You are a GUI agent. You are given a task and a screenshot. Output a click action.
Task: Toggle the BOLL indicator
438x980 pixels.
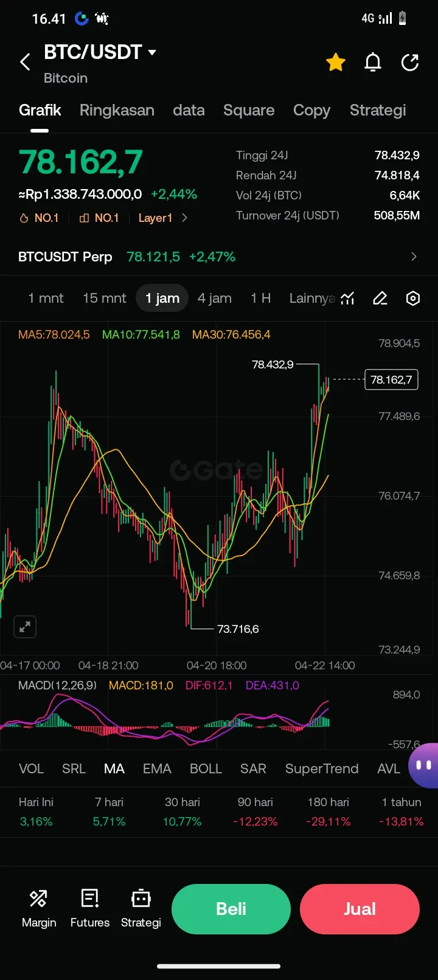[206, 768]
